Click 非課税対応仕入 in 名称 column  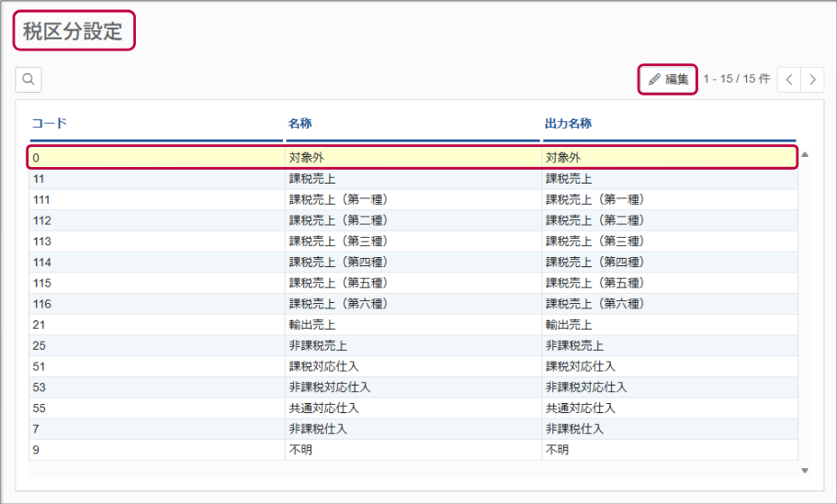coord(329,386)
